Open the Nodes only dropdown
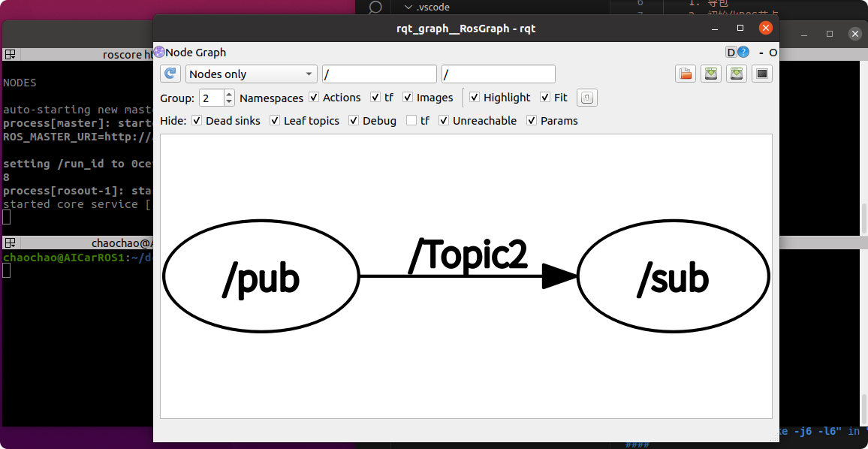The image size is (868, 449). point(252,74)
